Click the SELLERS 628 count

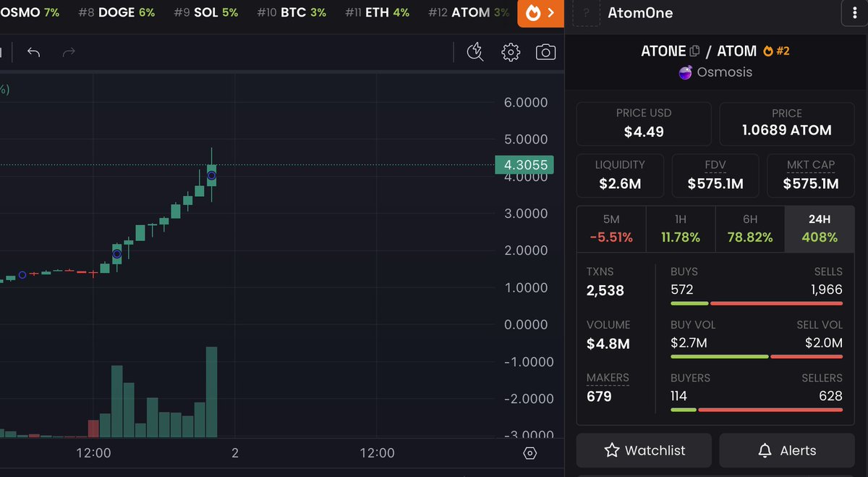[830, 396]
